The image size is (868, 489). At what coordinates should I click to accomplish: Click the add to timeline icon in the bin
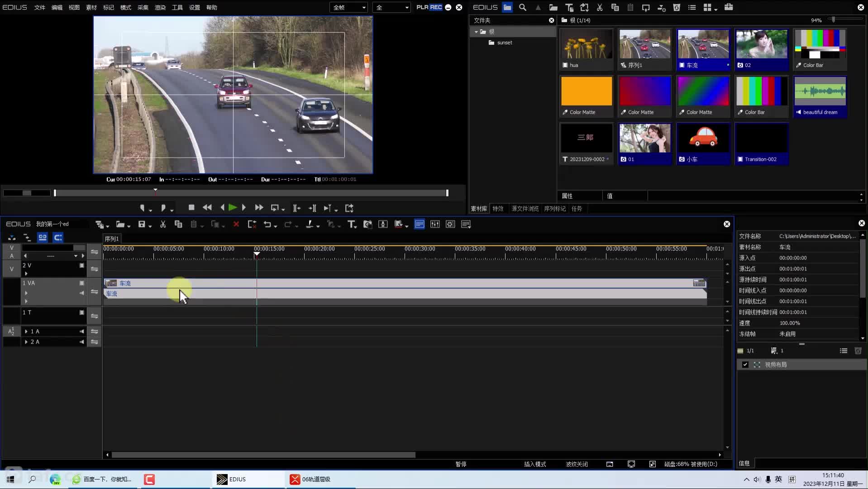click(x=661, y=7)
